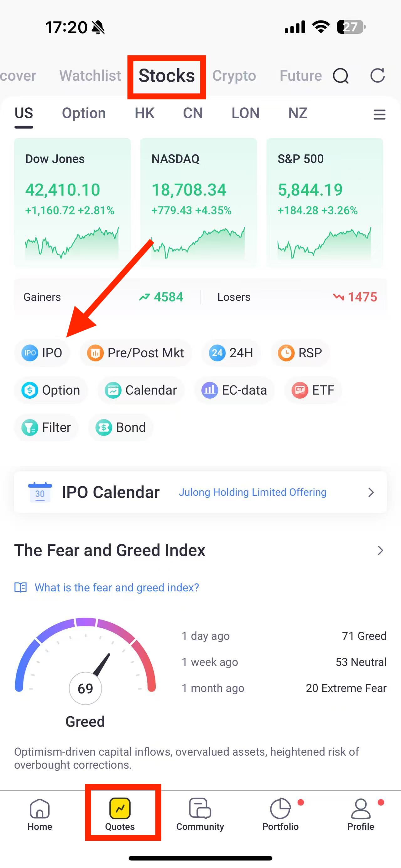
Task: Expand the IPO Calendar chevron
Action: (371, 492)
